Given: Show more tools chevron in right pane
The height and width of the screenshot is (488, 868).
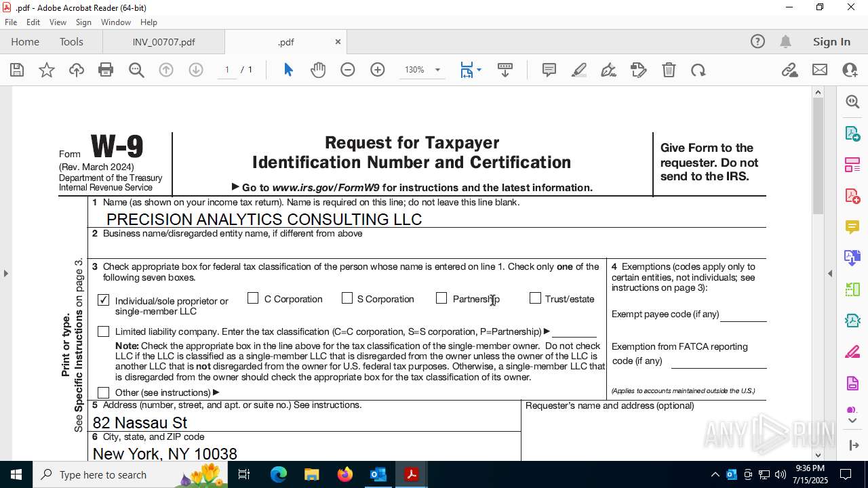Looking at the screenshot, I should pyautogui.click(x=852, y=421).
